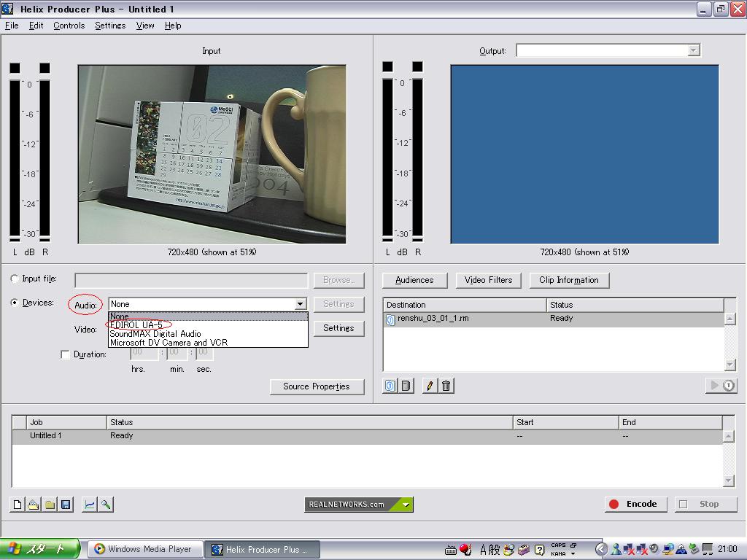Choose None in the audio device list
This screenshot has height=560, width=747.
coord(208,316)
